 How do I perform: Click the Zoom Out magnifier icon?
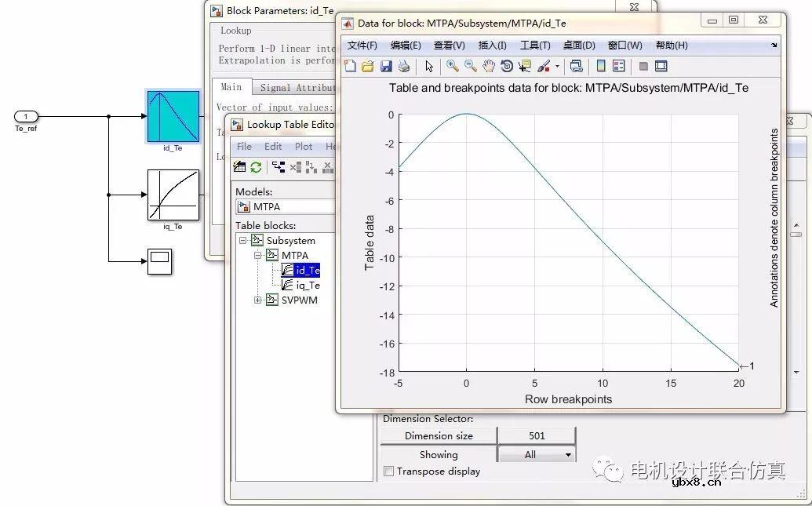(471, 67)
